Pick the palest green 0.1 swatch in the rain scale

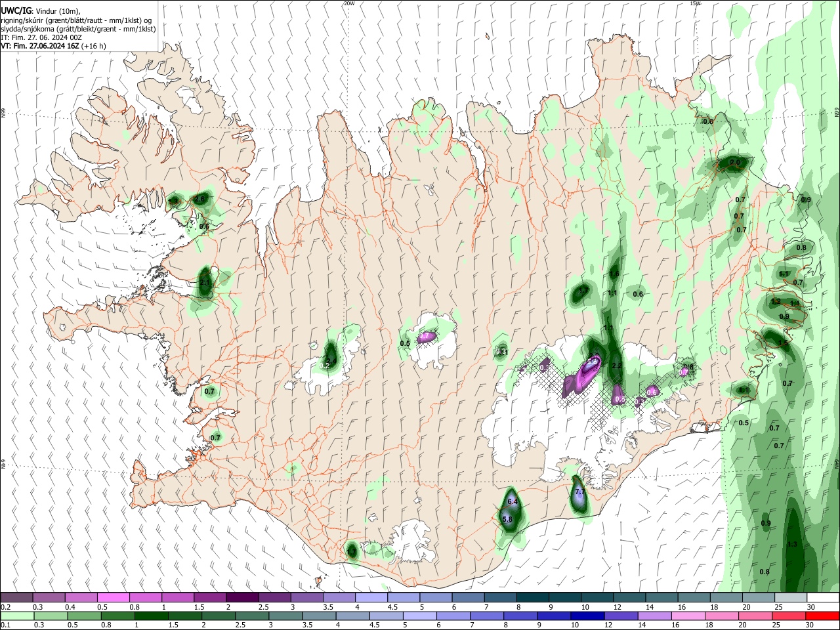[17, 616]
